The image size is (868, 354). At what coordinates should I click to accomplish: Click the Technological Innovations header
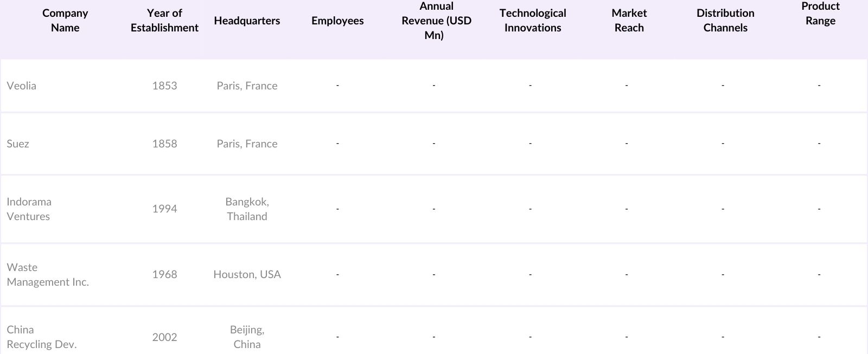click(x=533, y=21)
